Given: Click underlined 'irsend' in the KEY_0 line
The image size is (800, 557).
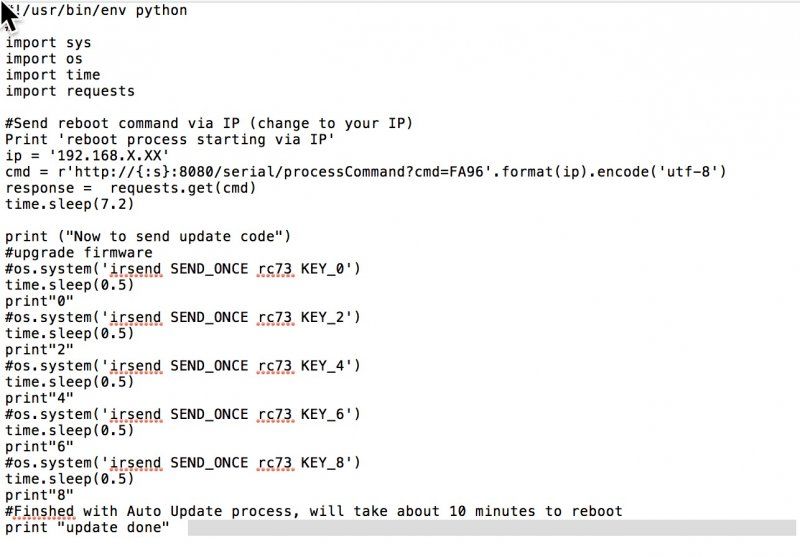Looking at the screenshot, I should [x=136, y=269].
